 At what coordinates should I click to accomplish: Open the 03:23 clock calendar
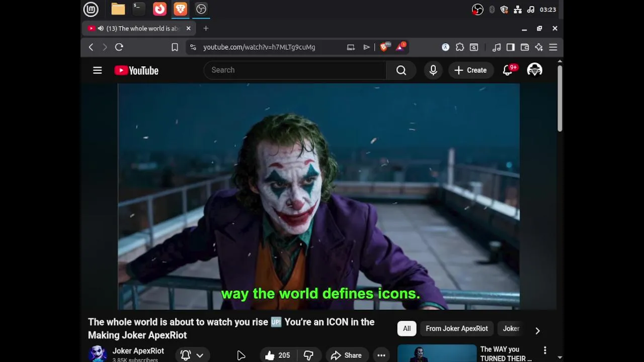click(548, 10)
